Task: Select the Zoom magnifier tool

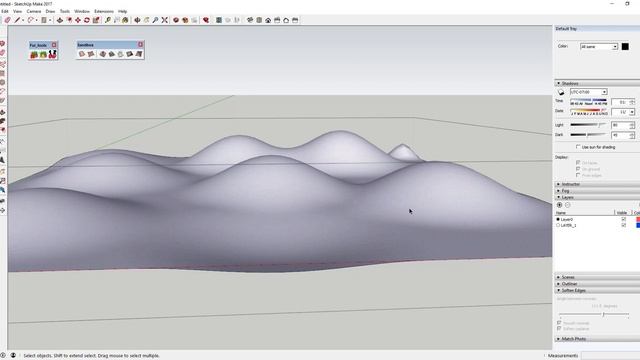Action: coord(155,20)
